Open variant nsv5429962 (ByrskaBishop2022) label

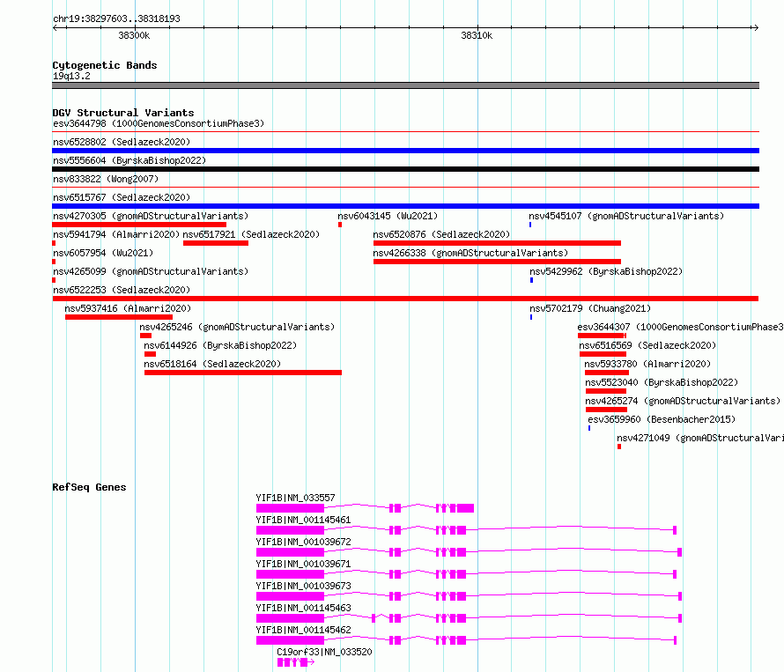(606, 271)
